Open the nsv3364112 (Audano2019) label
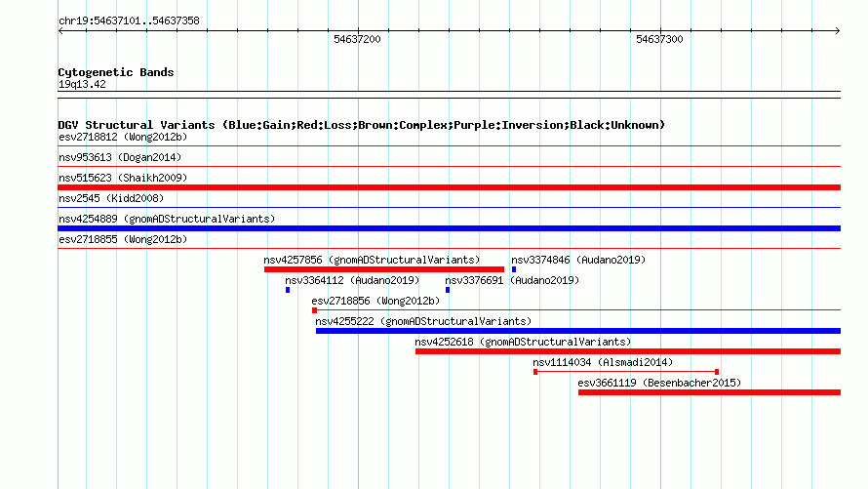The width and height of the screenshot is (868, 489). (x=352, y=280)
